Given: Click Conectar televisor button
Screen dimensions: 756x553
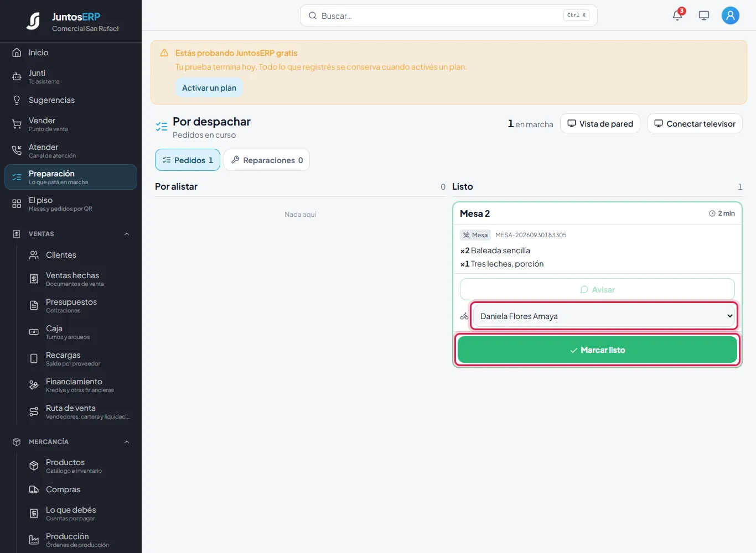Looking at the screenshot, I should click(x=695, y=123).
